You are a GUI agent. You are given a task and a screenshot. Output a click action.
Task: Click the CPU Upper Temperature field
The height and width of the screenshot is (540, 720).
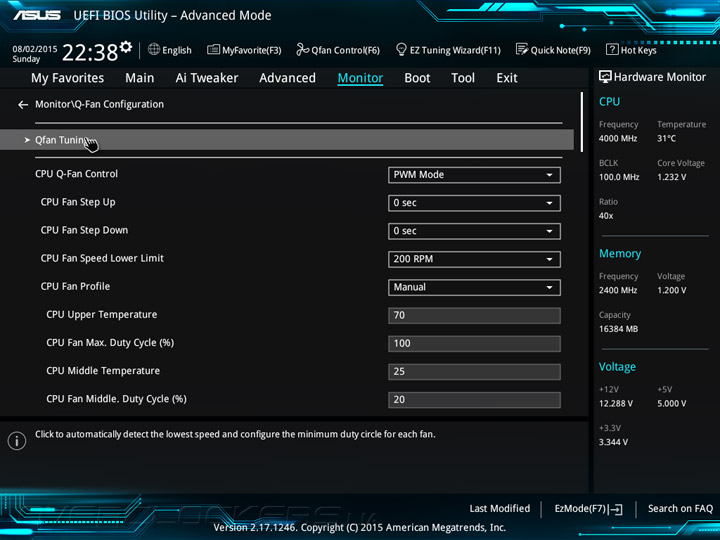(474, 315)
